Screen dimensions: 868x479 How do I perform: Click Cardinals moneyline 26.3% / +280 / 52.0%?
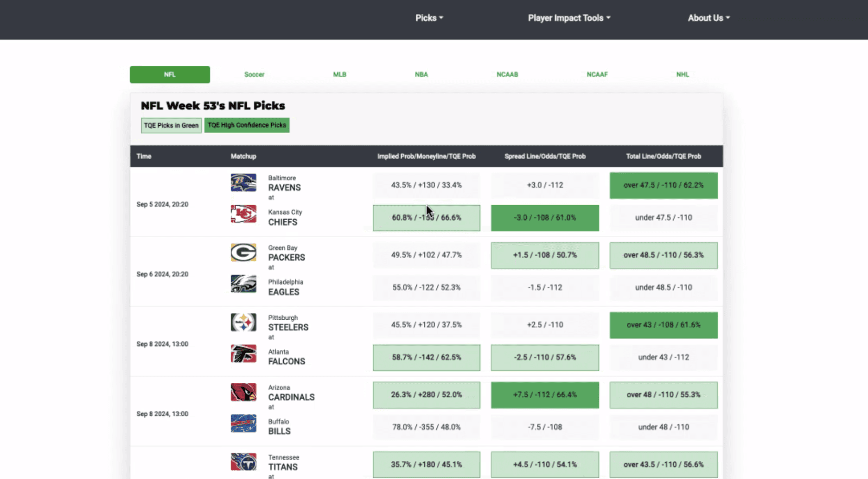click(x=426, y=395)
